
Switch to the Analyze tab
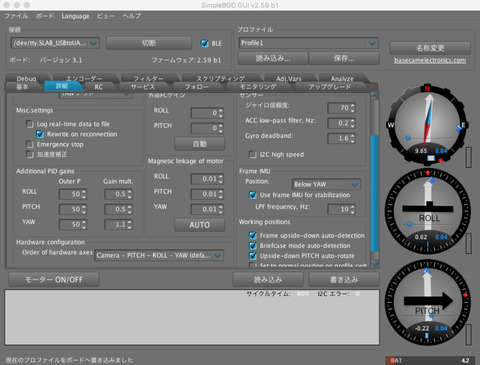pos(342,79)
